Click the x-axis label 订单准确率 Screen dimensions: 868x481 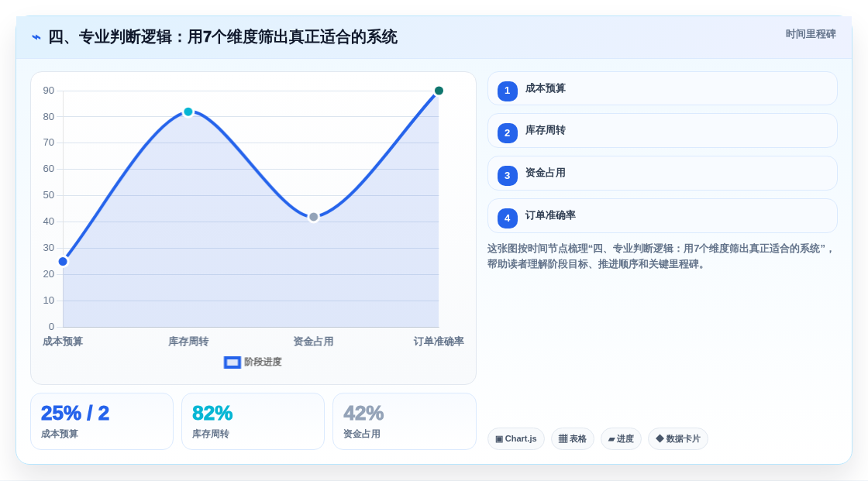(439, 342)
